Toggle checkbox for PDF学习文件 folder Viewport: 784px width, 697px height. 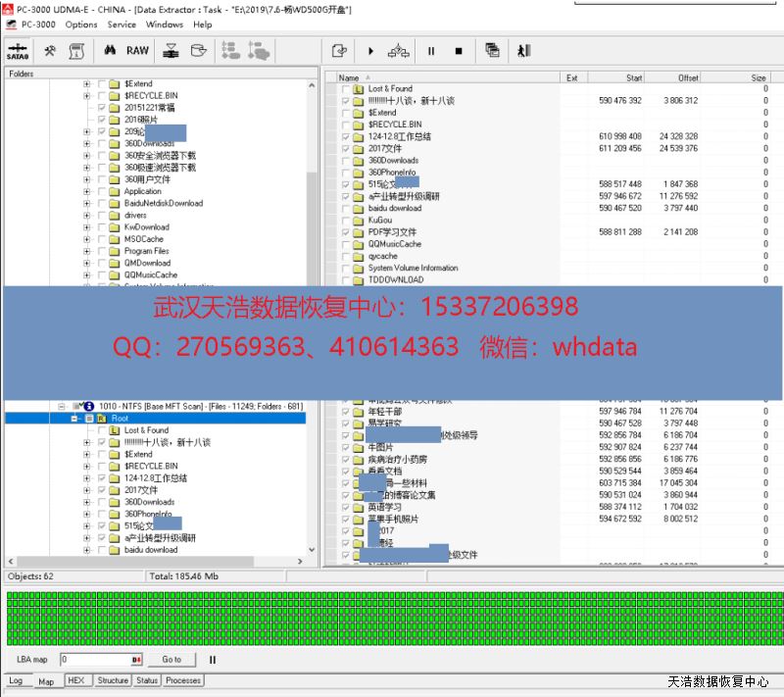[346, 232]
